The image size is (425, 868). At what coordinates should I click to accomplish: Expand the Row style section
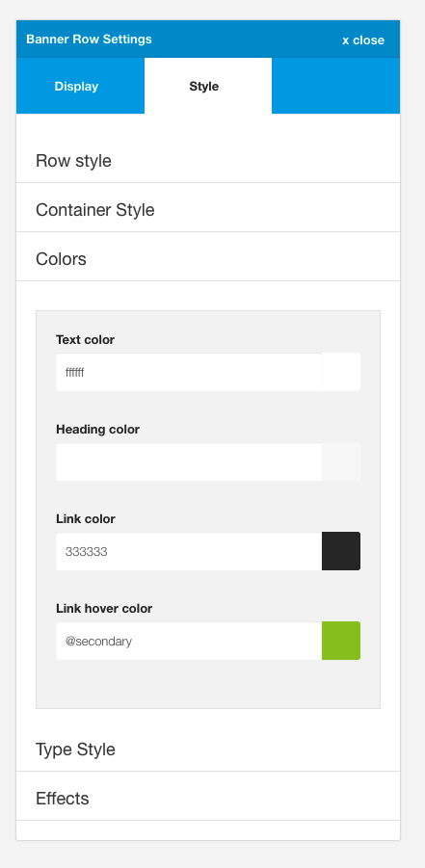click(208, 161)
